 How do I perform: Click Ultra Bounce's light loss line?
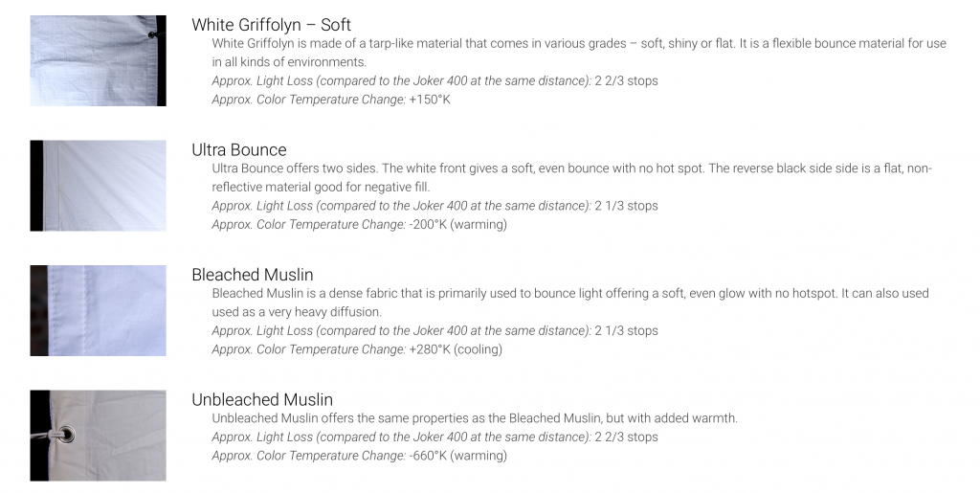click(434, 206)
